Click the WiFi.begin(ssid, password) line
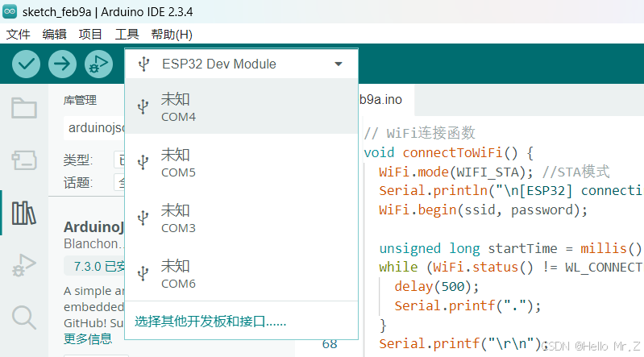Image resolution: width=644 pixels, height=357 pixels. [x=484, y=210]
